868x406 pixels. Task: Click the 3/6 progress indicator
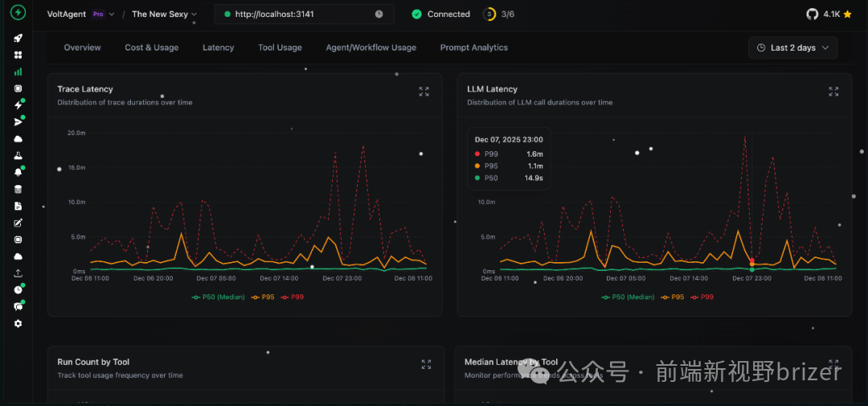(498, 14)
